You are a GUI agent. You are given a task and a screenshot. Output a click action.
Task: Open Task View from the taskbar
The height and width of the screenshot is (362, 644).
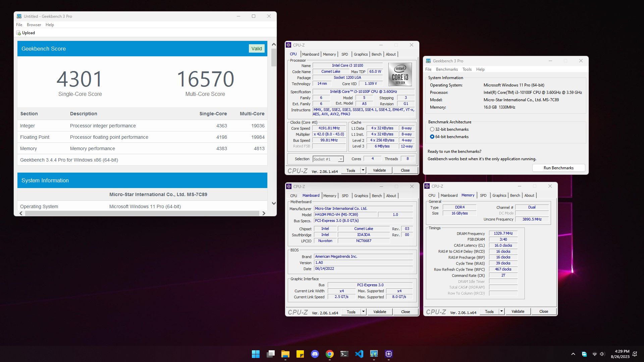point(271,354)
